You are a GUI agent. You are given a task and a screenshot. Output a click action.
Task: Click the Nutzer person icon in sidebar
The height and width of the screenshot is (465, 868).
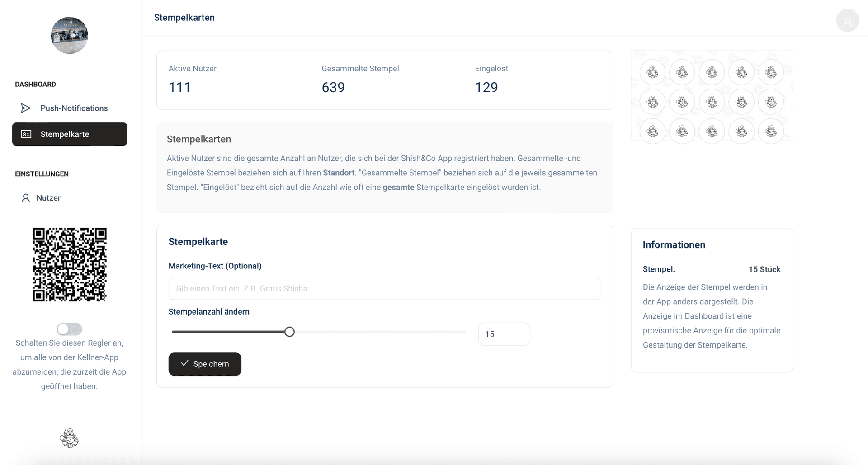26,198
